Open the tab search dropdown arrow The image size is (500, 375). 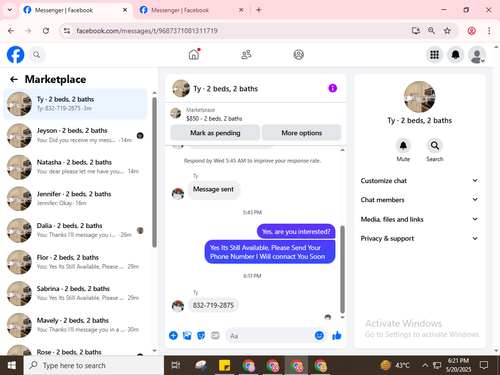10,10
